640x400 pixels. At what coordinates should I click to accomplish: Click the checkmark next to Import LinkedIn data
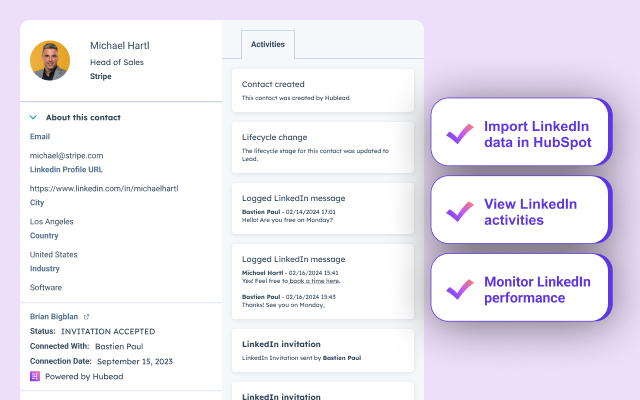(460, 134)
